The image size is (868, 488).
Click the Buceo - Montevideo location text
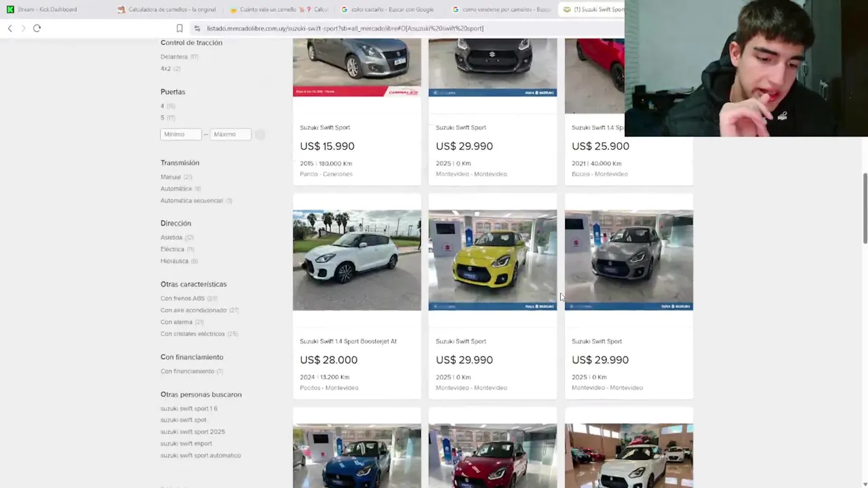(599, 174)
